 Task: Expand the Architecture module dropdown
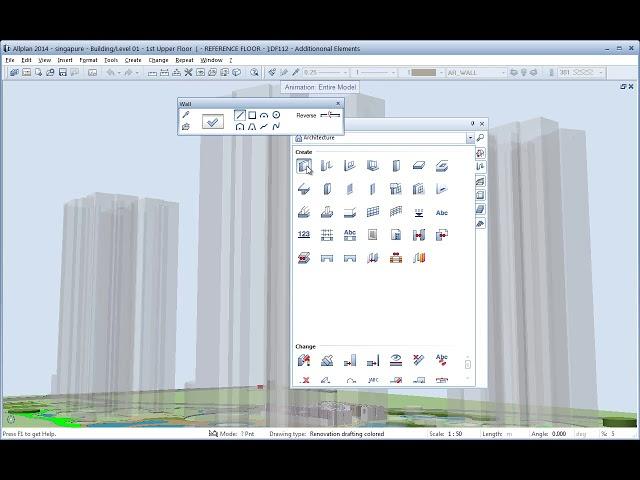[x=470, y=138]
